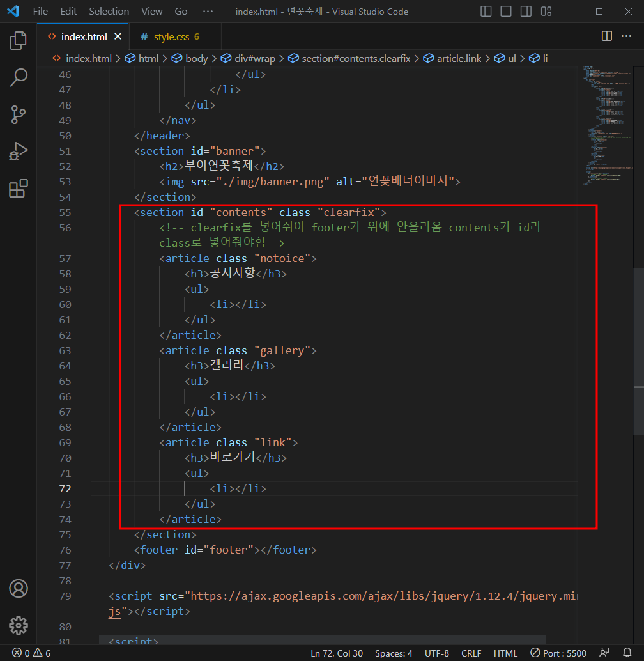The width and height of the screenshot is (644, 661).
Task: Click the section#contents.clearfix breadcrumb
Action: [349, 59]
